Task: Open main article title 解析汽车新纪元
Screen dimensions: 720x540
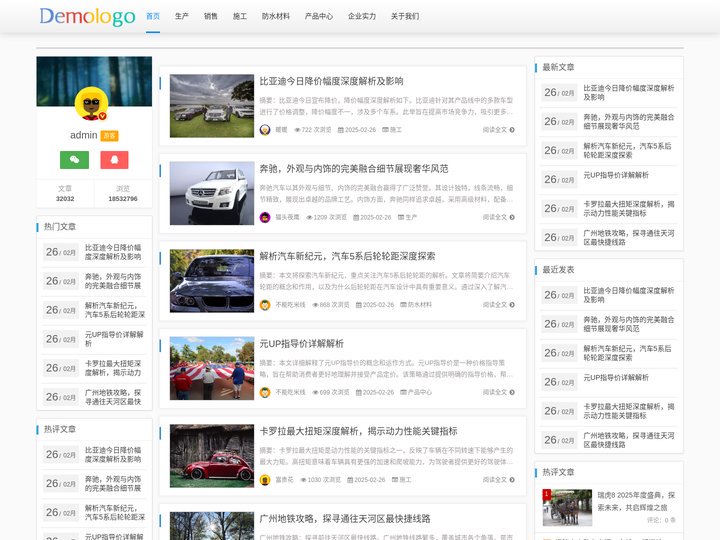Action: (347, 256)
